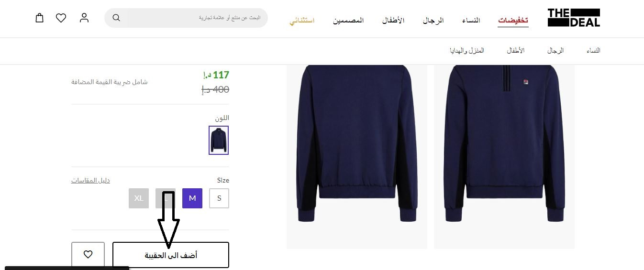Go to المنزل والهدايا subcategory
Viewport: 644px width, 270px height.
[x=467, y=50]
